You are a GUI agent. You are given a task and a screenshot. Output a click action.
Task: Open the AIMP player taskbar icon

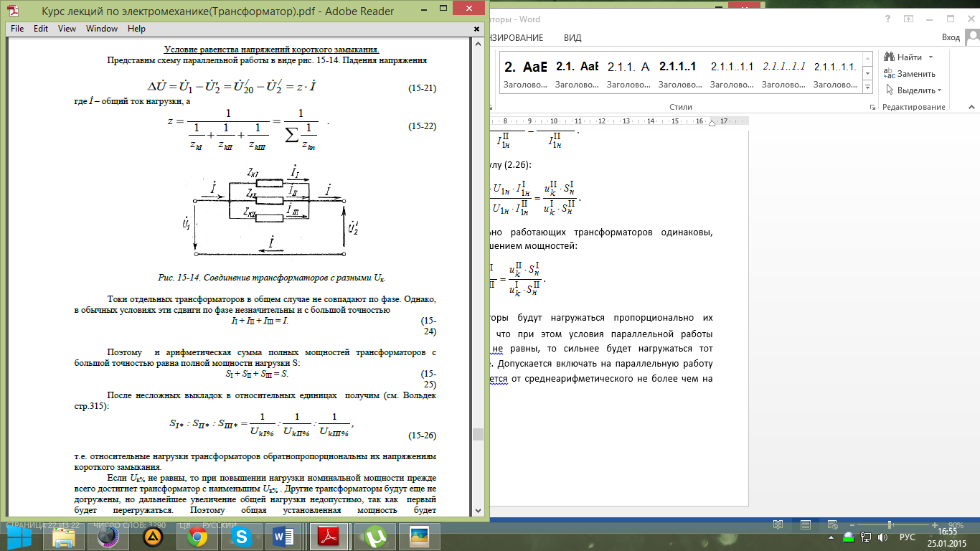(x=151, y=537)
